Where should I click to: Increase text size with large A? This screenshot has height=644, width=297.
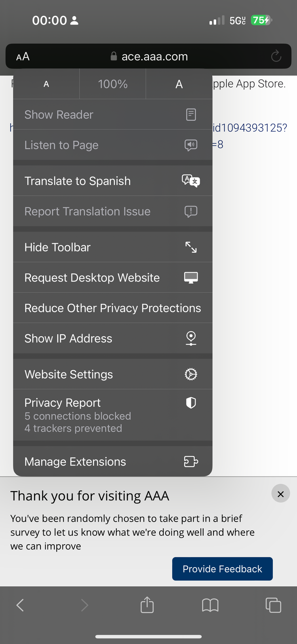pyautogui.click(x=179, y=84)
